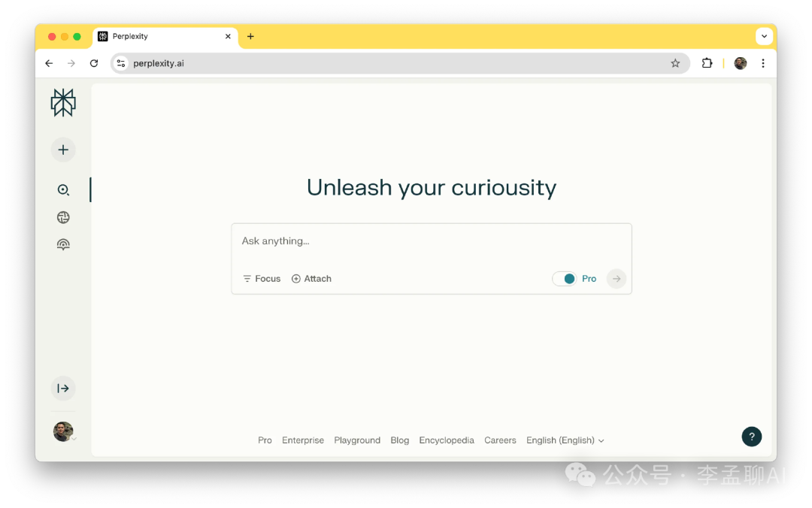Open the Home search icon in sidebar

63,190
